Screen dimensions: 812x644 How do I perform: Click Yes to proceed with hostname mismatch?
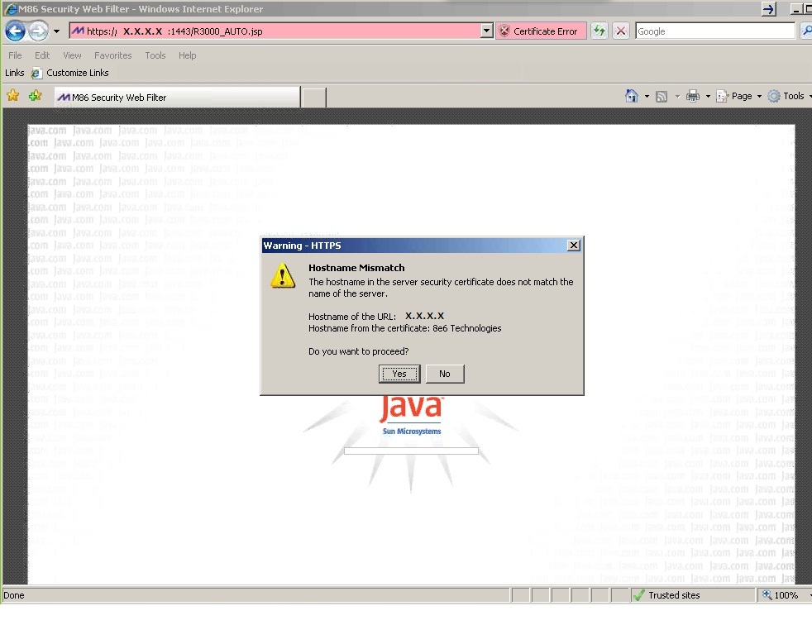point(399,374)
